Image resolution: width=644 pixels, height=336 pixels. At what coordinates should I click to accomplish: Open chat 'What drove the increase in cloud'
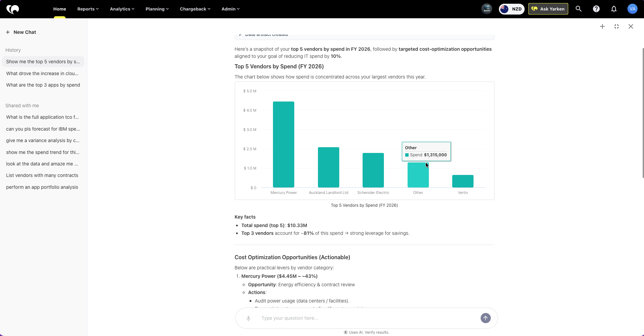(43, 73)
